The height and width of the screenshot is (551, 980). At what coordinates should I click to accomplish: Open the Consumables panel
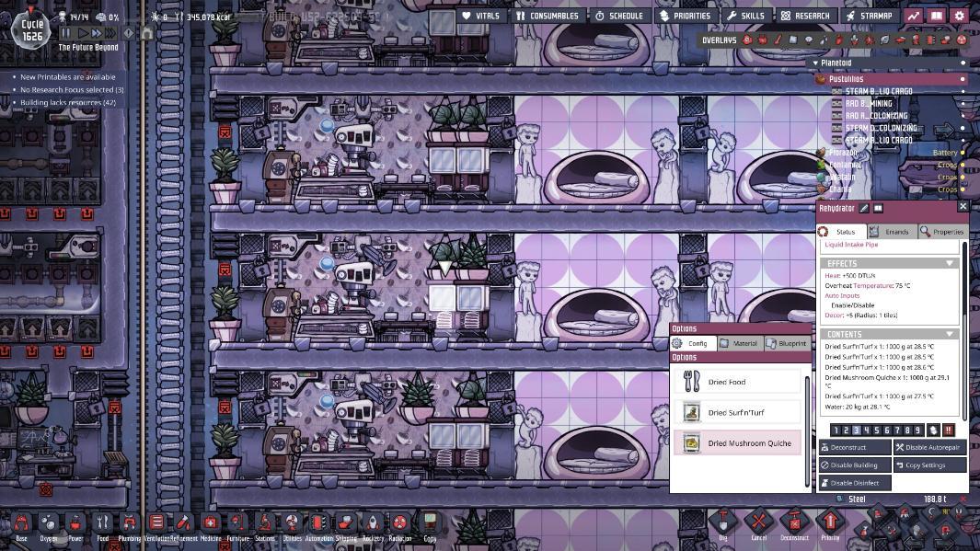(x=548, y=16)
